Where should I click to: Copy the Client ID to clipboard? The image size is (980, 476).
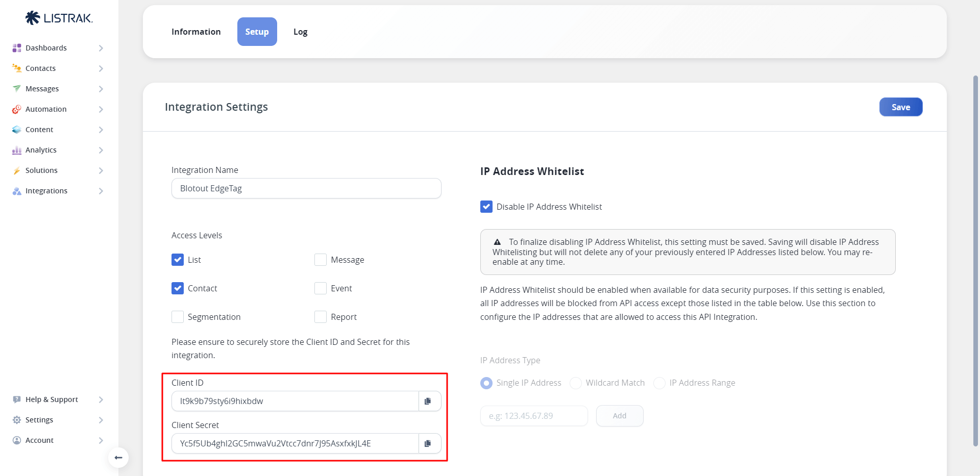pos(428,401)
